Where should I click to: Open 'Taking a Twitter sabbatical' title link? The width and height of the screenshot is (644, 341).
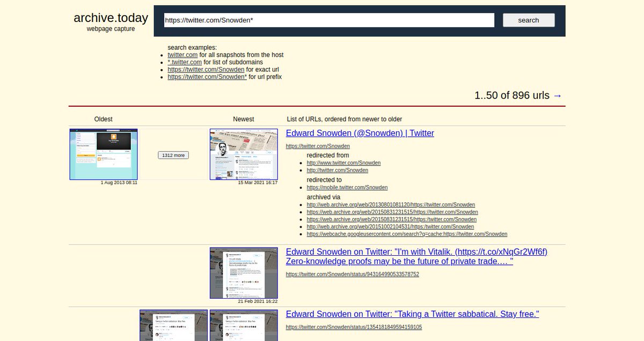(412, 314)
